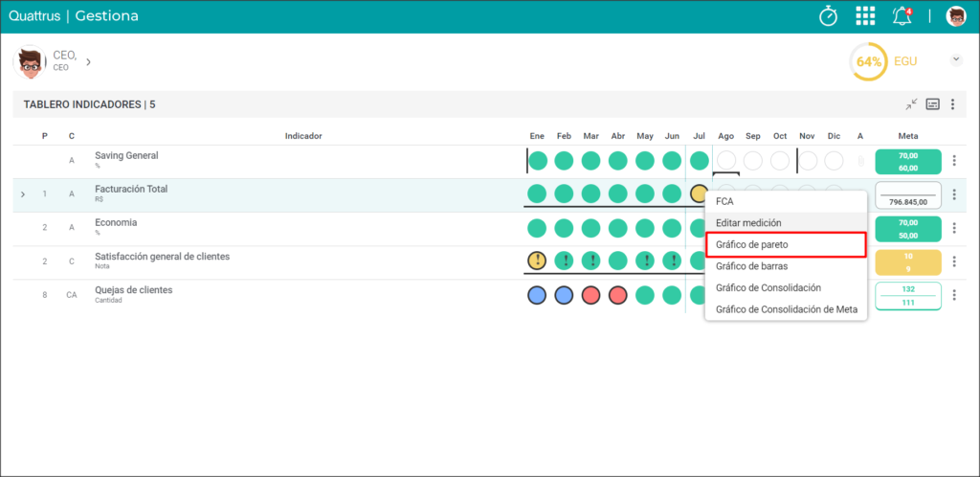
Task: Toggle the board list view icon
Action: coord(932,104)
